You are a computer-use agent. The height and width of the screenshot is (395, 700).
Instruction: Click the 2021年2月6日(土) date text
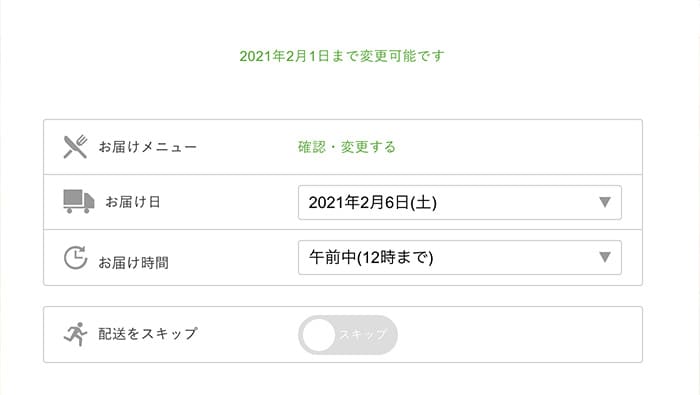pyautogui.click(x=373, y=203)
